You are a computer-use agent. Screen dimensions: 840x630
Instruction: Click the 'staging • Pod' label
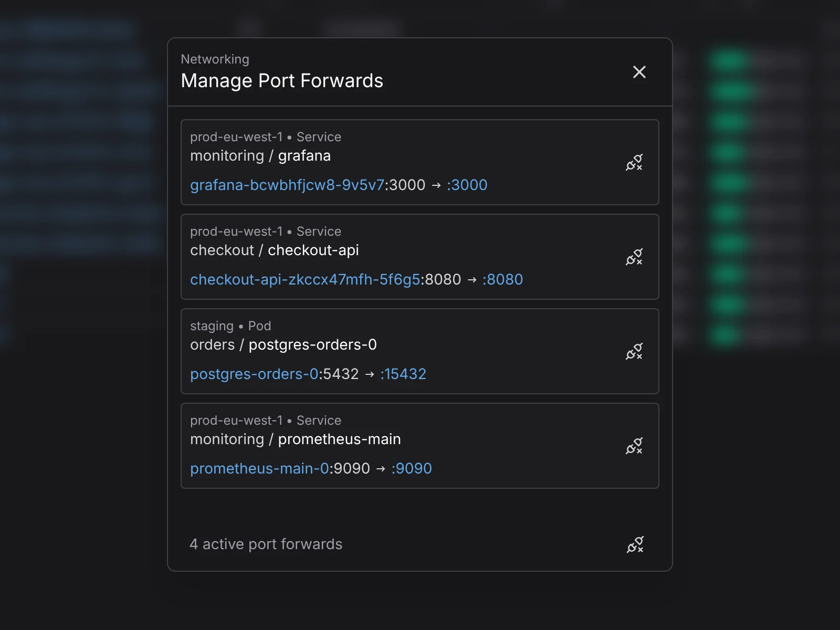pyautogui.click(x=230, y=326)
